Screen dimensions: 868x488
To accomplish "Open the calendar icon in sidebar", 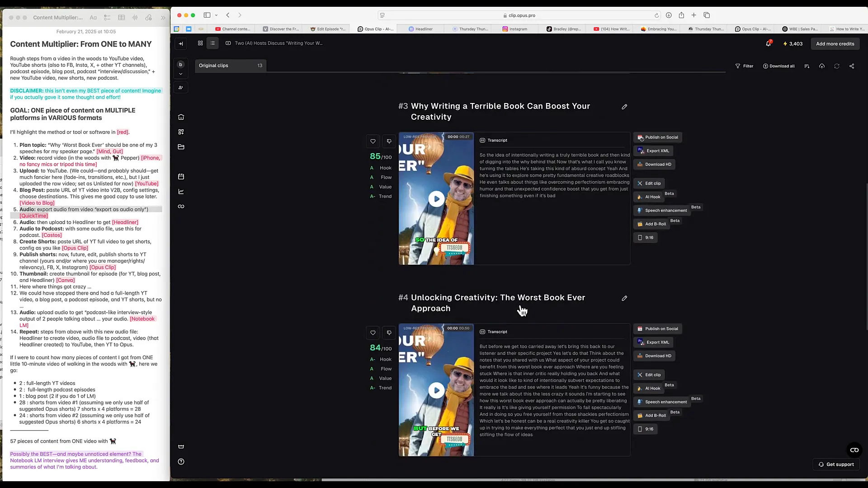I will [x=181, y=177].
